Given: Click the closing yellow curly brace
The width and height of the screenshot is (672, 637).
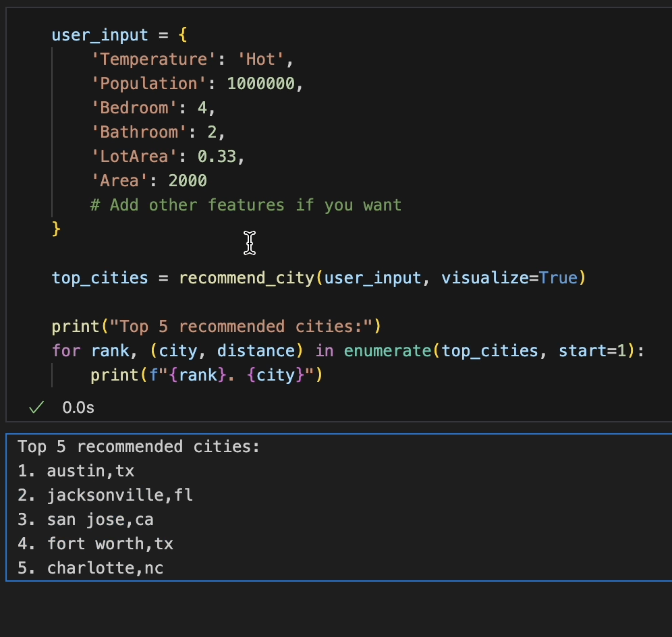Looking at the screenshot, I should tap(56, 229).
